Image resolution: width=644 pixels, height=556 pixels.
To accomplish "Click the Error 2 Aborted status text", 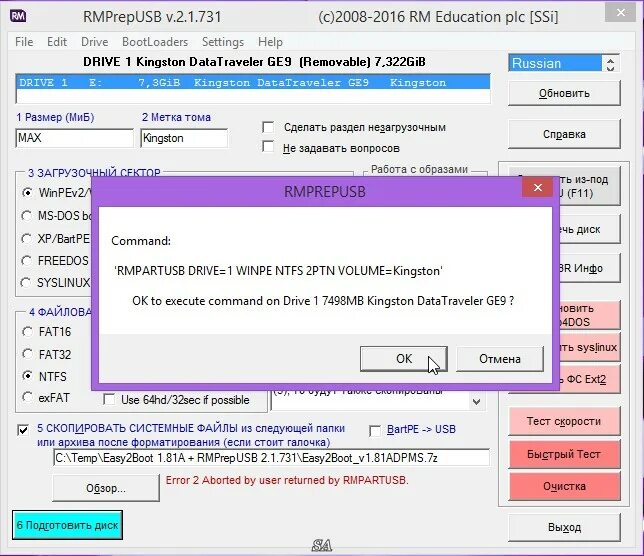I will pos(287,480).
